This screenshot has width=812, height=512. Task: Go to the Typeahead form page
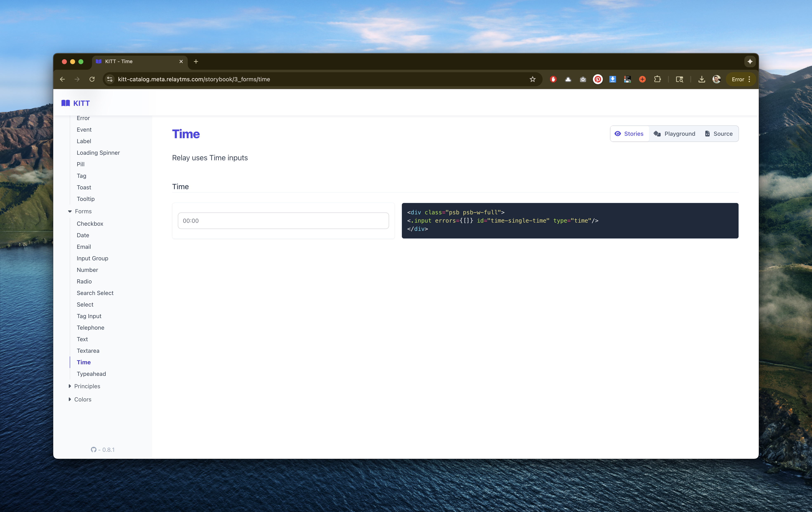click(91, 374)
